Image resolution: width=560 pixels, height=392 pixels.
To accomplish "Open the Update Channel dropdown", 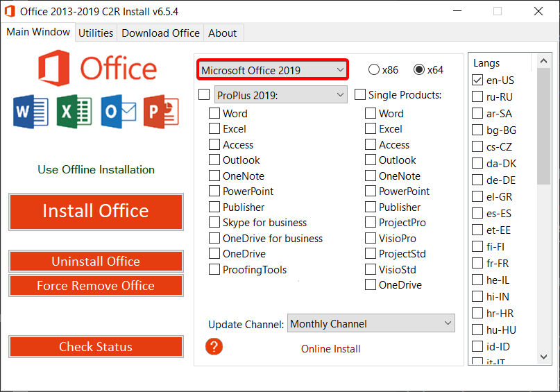I will (x=371, y=324).
